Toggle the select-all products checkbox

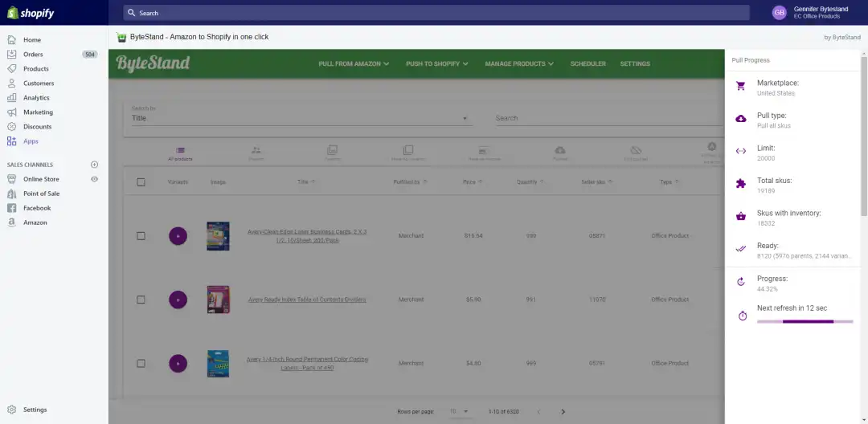click(141, 181)
